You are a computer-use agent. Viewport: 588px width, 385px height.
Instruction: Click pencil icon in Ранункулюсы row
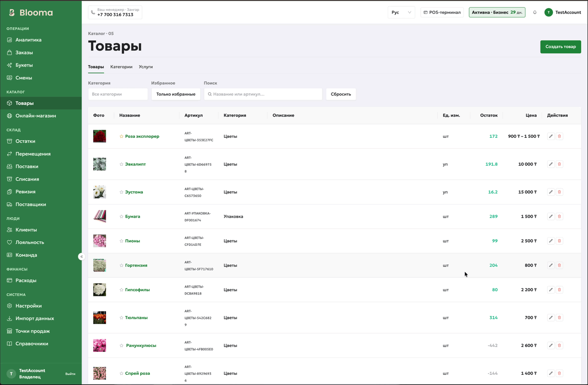(551, 345)
